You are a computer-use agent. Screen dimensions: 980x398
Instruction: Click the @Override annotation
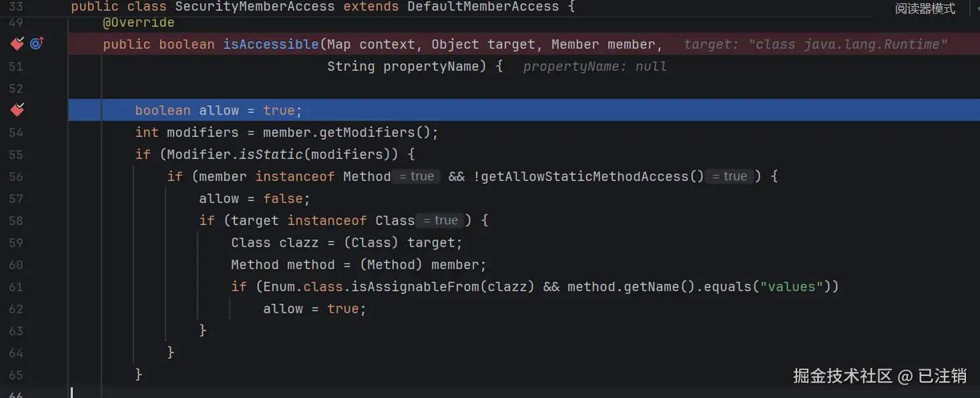coord(139,23)
